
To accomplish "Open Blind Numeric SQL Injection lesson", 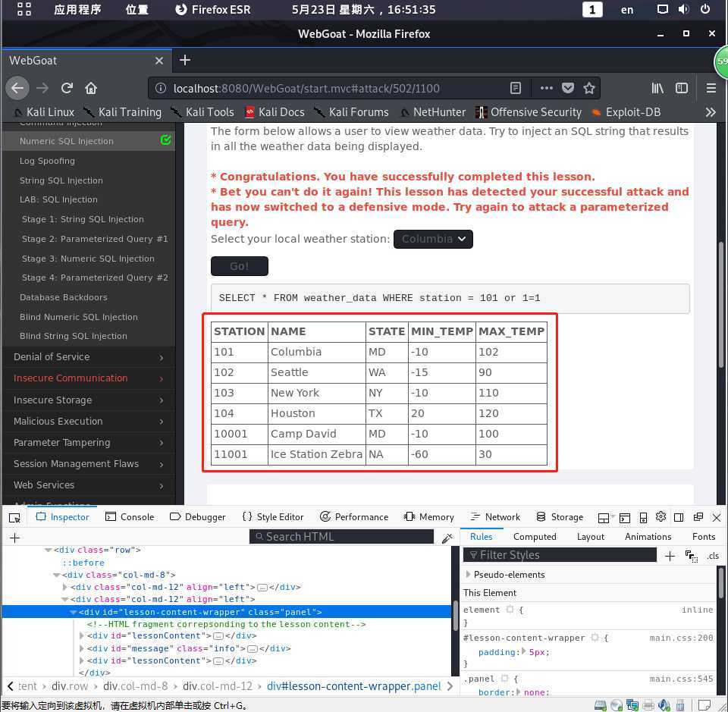I will point(78,317).
